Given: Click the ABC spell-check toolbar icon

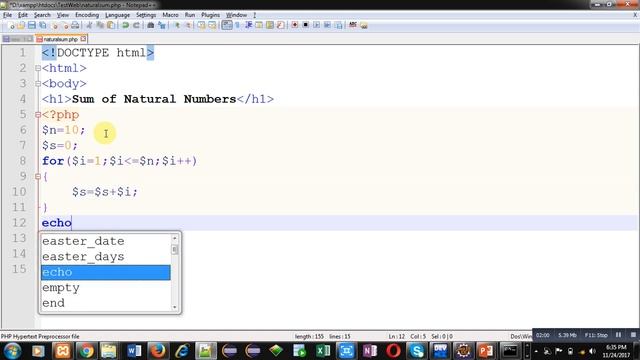Looking at the screenshot, I should click(353, 25).
